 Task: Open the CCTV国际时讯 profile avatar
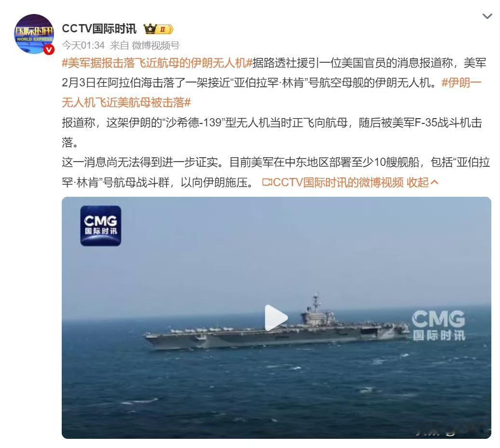click(34, 34)
